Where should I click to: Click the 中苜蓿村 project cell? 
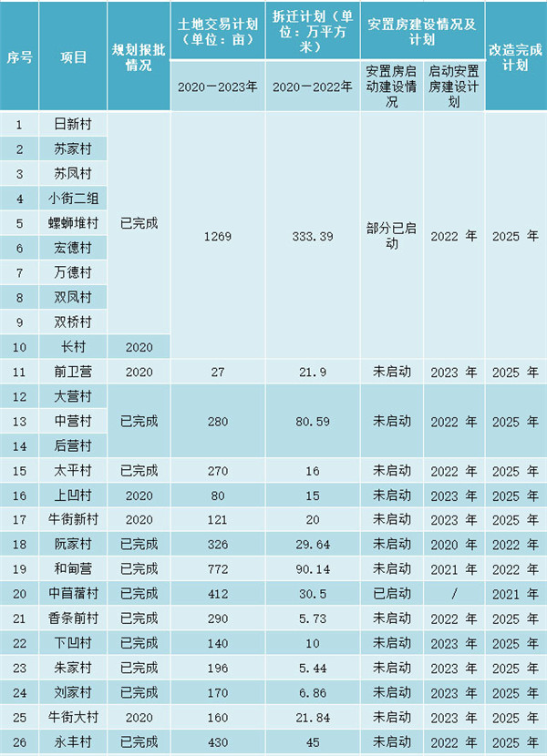pyautogui.click(x=73, y=593)
